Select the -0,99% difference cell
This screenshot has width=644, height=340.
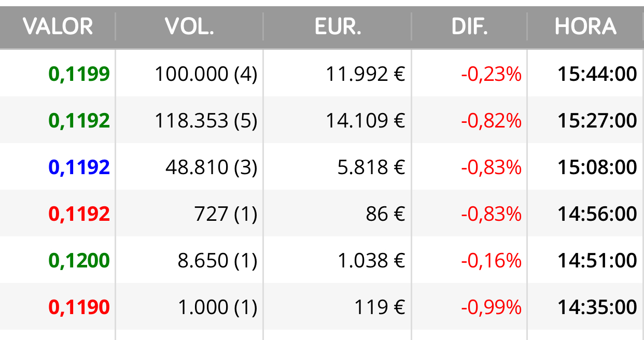pos(491,307)
